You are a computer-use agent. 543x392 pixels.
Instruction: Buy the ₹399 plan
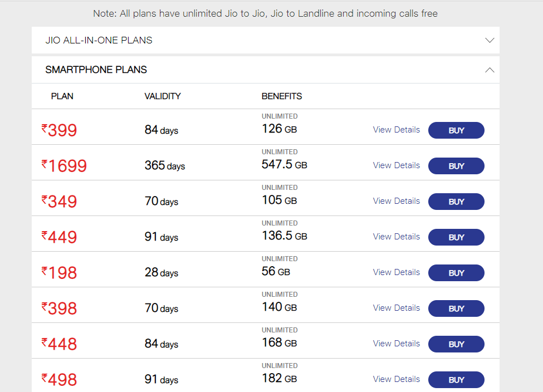click(x=456, y=130)
